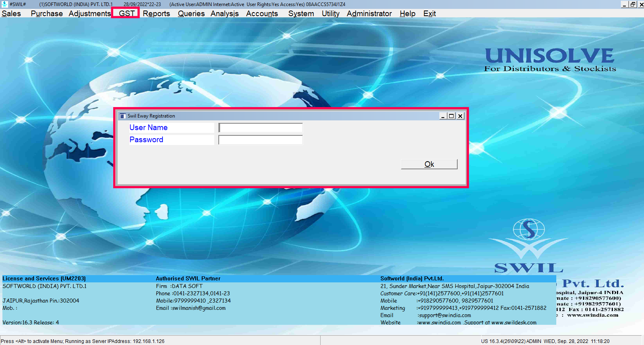Image resolution: width=644 pixels, height=345 pixels.
Task: Open the Reports menu
Action: pos(156,14)
